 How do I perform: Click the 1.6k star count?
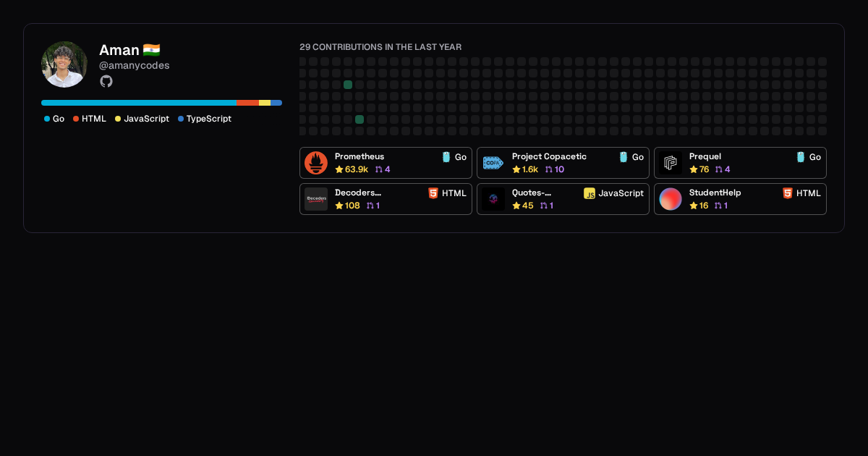(530, 169)
